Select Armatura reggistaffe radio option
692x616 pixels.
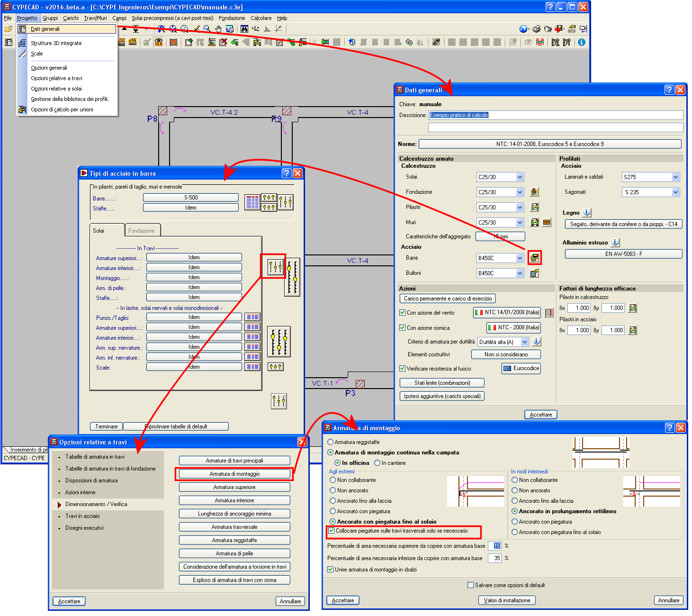(x=331, y=442)
